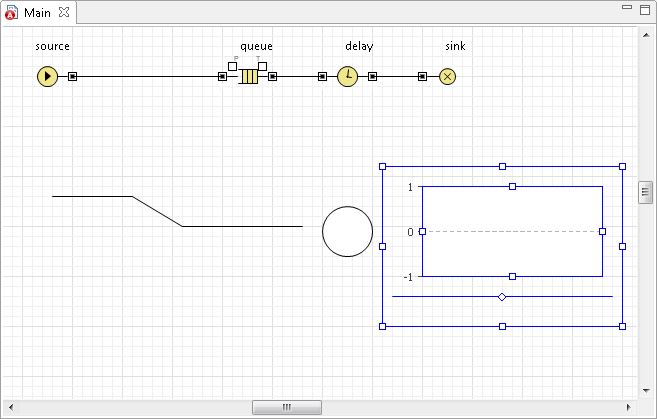Click the chart axis label '-1'
Viewport: 657px width, 419px height.
[408, 277]
